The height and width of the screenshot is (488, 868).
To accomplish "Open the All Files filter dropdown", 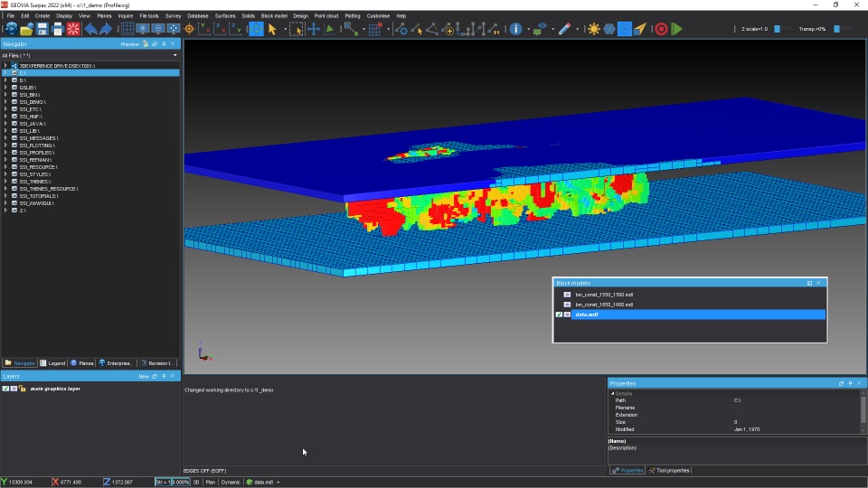I will [175, 55].
